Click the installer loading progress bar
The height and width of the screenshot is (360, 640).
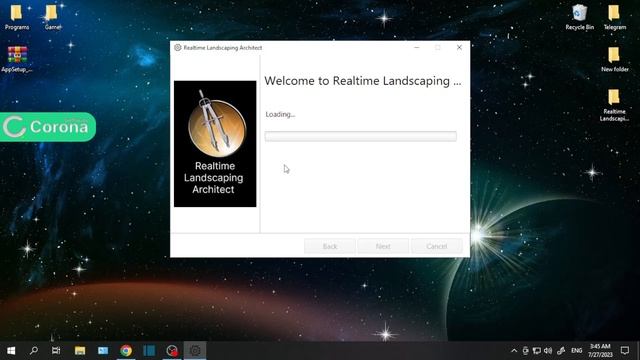tap(360, 136)
